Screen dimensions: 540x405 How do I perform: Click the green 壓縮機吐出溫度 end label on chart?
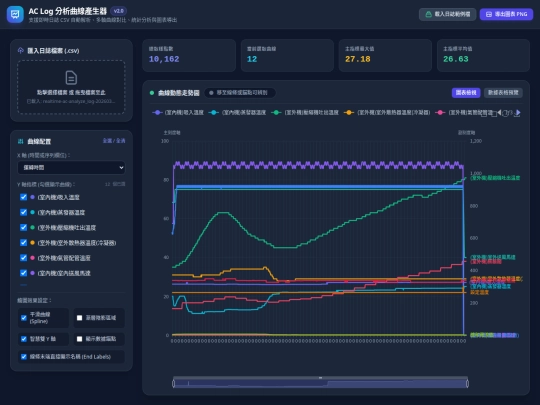tap(495, 178)
